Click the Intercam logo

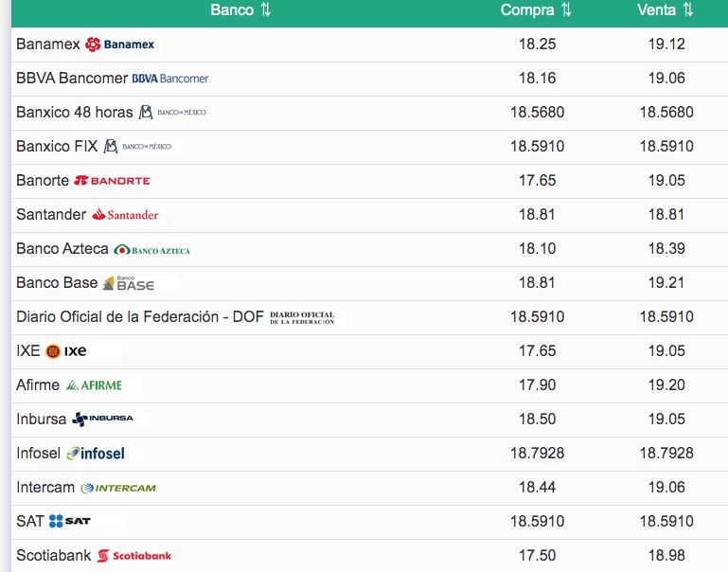coord(119,488)
